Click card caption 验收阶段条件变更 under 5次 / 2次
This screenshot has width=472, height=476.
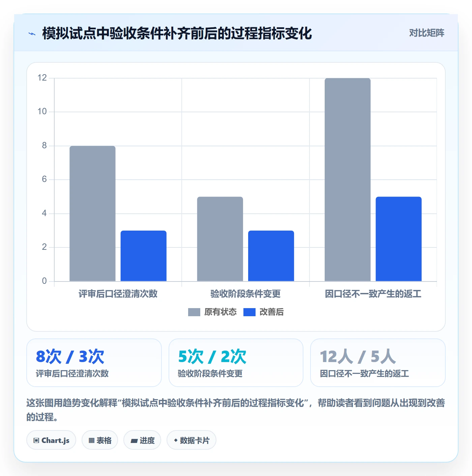point(210,374)
